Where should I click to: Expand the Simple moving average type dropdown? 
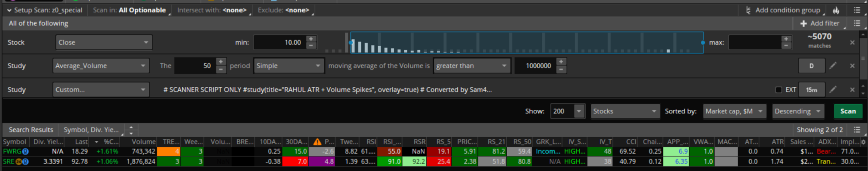[289, 66]
